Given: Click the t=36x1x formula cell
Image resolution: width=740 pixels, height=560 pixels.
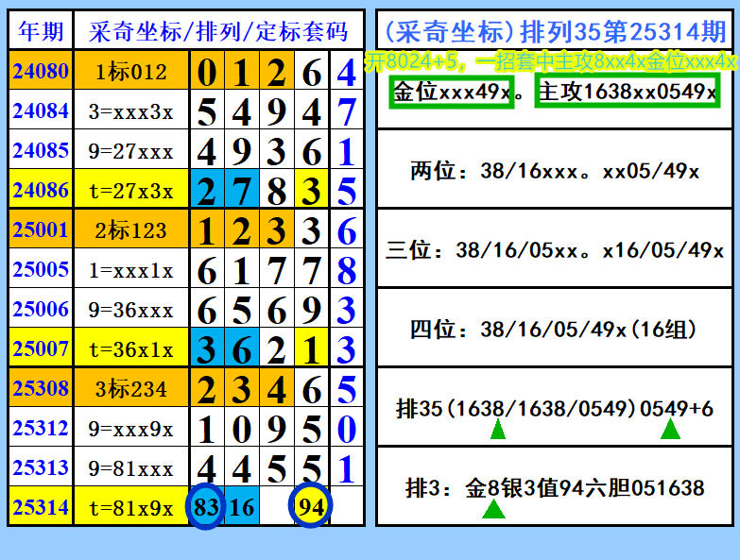Looking at the screenshot, I should point(131,348).
